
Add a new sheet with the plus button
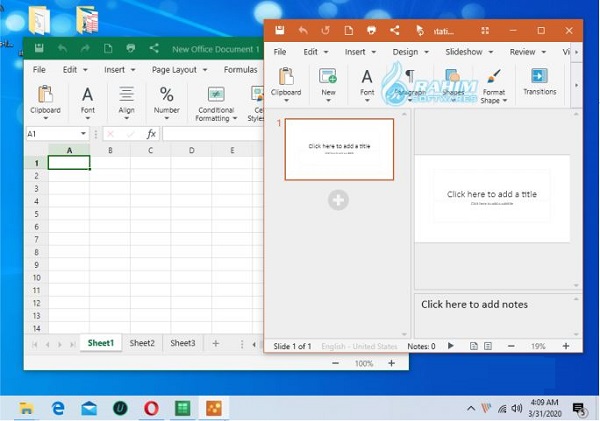tap(215, 343)
